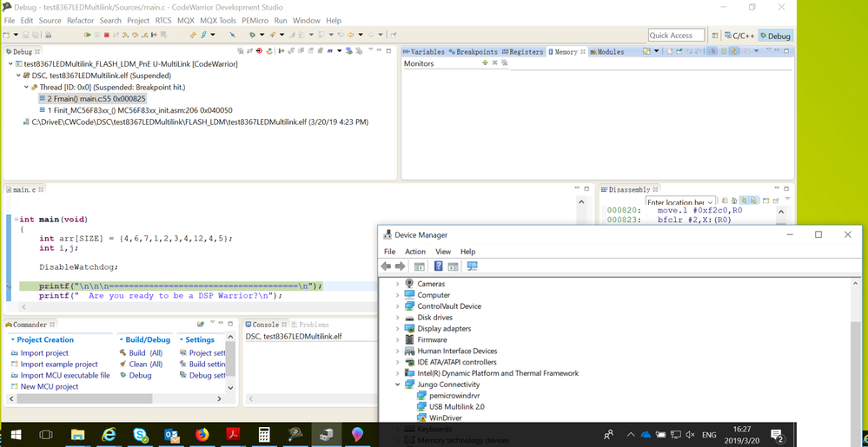Viewport: 868px width, 447px height.
Task: Select USB Multilink 2.0 device
Action: click(457, 406)
